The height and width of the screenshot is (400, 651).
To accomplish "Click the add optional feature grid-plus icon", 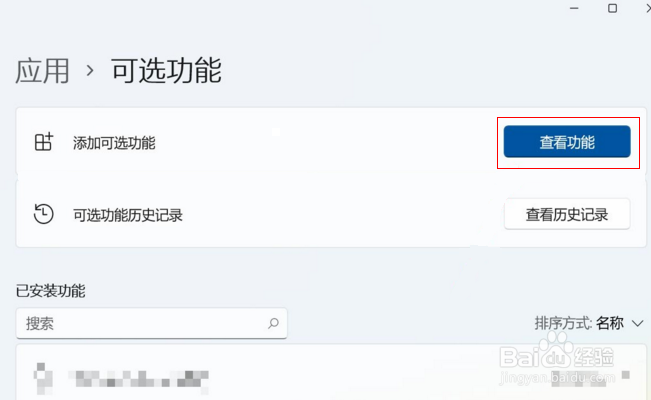I will 44,142.
